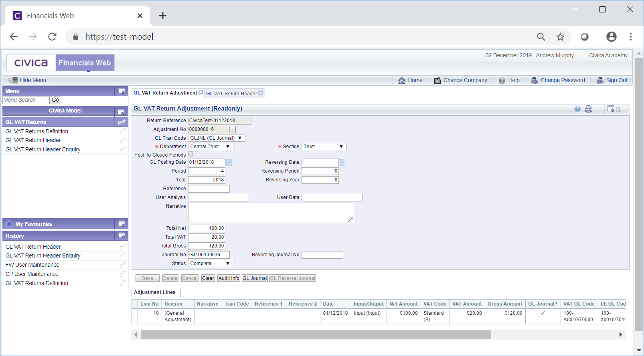Screen dimensions: 644x356
Task: Click the print icon in form header
Action: pos(589,109)
